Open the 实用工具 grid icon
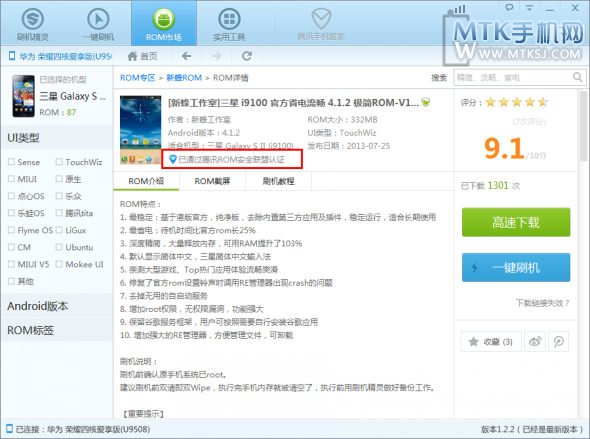 click(229, 19)
